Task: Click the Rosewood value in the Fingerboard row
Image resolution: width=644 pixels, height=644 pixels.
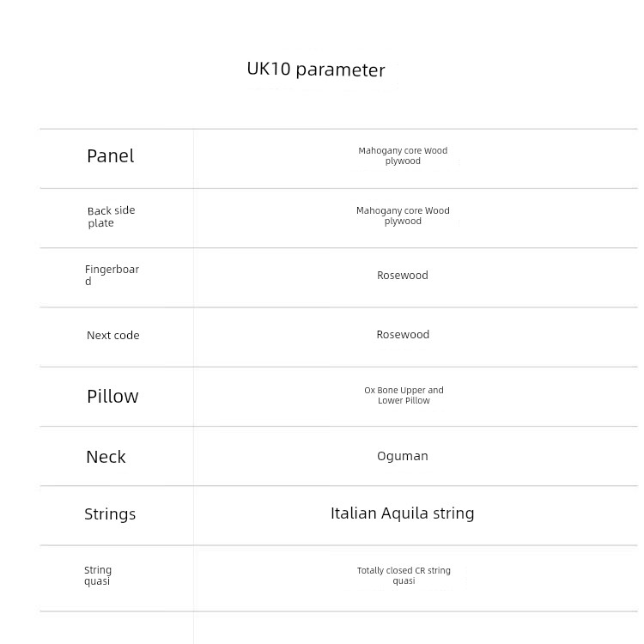Action: pyautogui.click(x=402, y=276)
